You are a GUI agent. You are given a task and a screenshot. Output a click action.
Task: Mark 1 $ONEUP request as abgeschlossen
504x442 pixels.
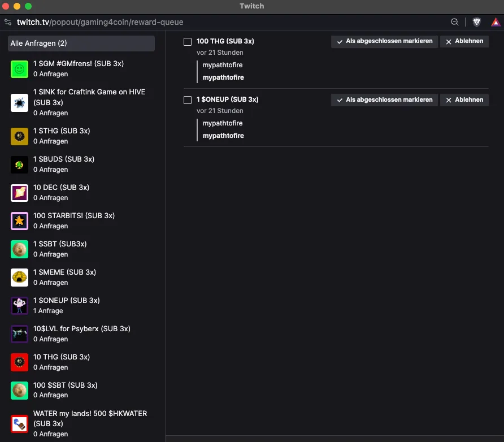point(384,100)
